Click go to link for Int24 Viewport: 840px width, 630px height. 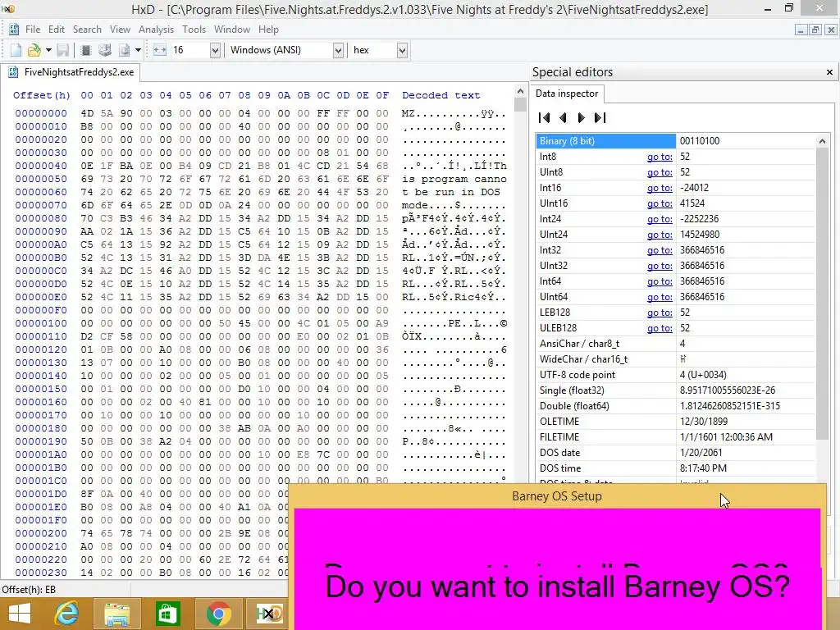tap(660, 218)
